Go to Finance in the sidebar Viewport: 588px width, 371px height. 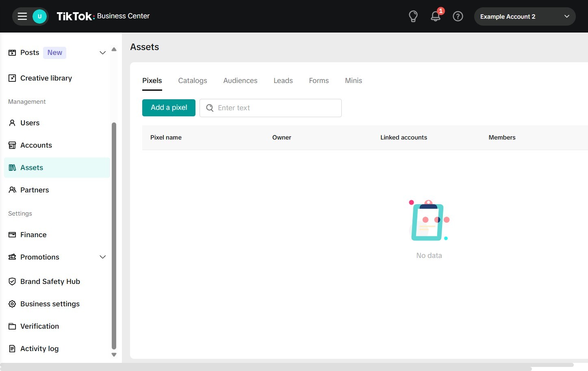(x=33, y=235)
